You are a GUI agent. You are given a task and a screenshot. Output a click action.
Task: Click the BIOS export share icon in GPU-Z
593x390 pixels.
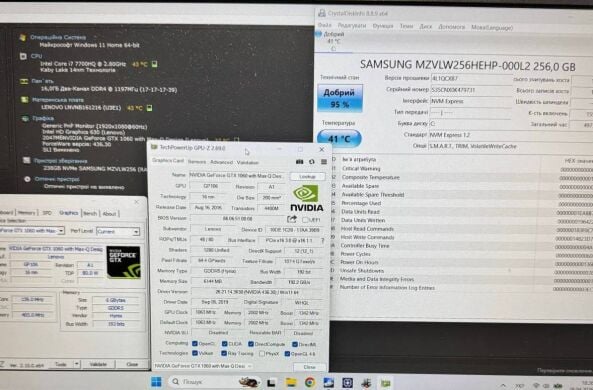(292, 219)
